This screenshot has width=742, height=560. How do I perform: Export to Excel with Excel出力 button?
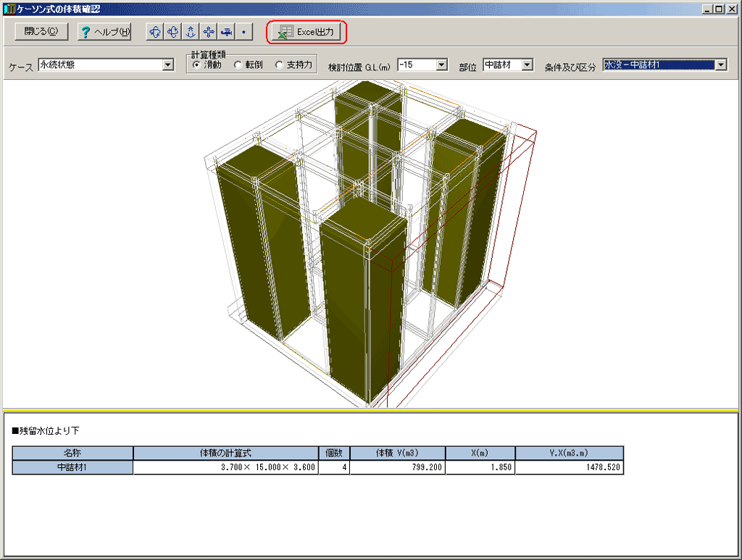(x=307, y=32)
